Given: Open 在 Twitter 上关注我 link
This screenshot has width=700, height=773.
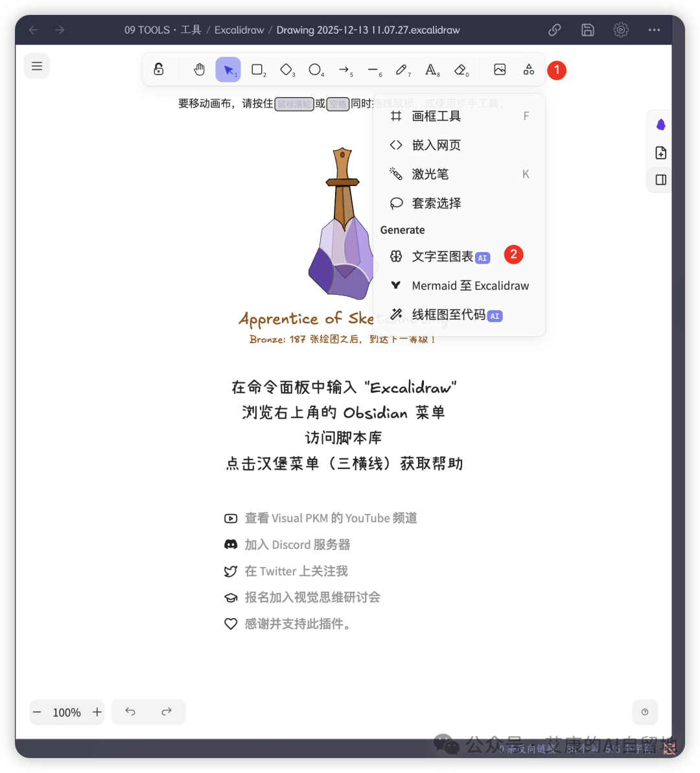Looking at the screenshot, I should (x=286, y=571).
